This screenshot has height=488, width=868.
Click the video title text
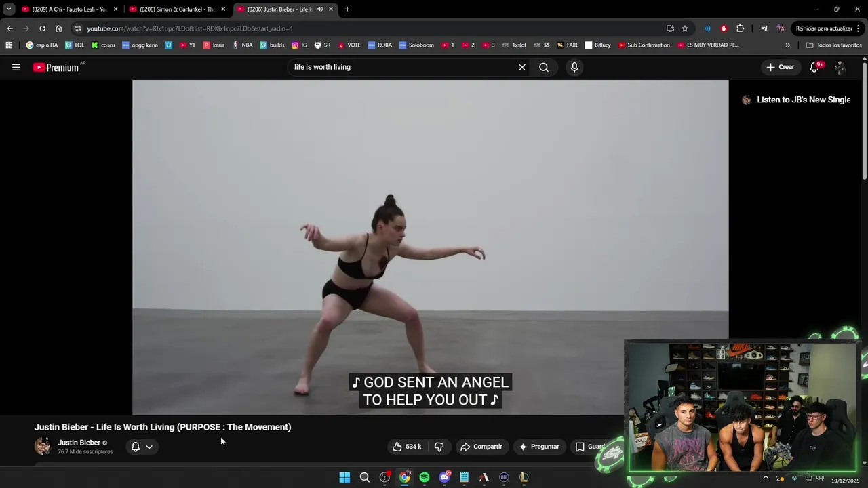pyautogui.click(x=163, y=427)
